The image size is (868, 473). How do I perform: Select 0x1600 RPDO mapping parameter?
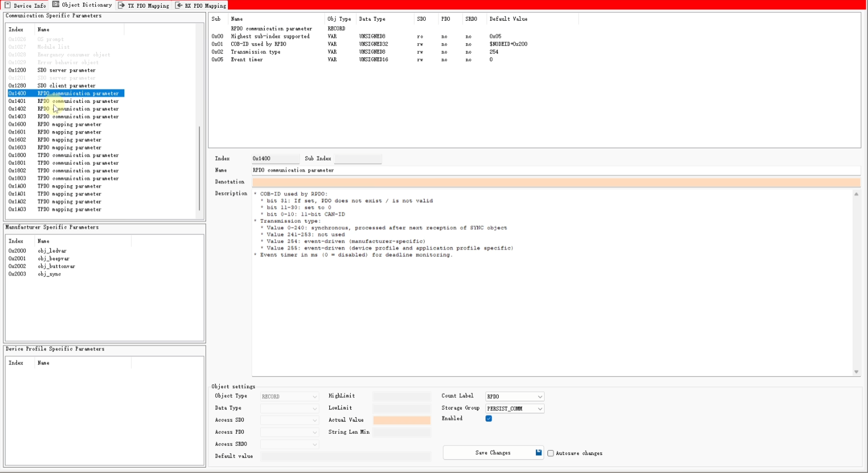[x=66, y=124]
